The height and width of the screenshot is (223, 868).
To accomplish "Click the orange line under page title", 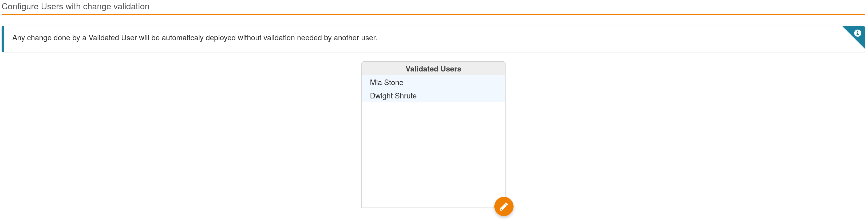I will click(x=433, y=14).
